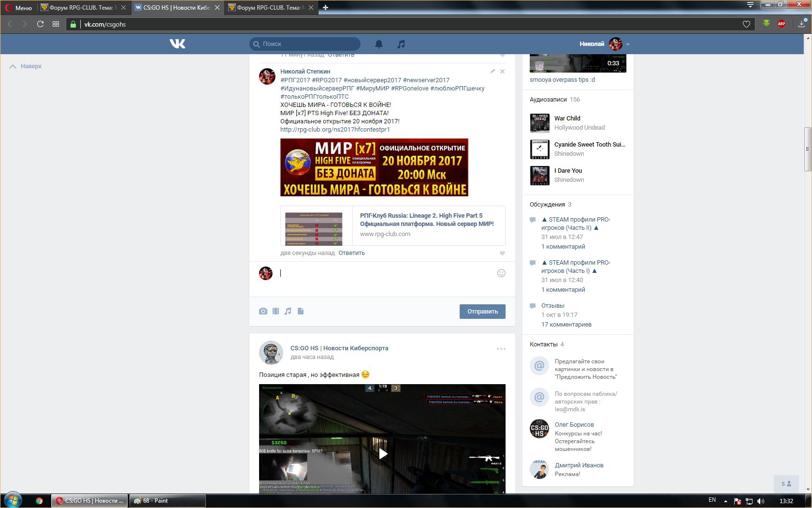Viewport: 812px width, 508px height.
Task: Click the Наверх back-to-top link
Action: click(26, 66)
